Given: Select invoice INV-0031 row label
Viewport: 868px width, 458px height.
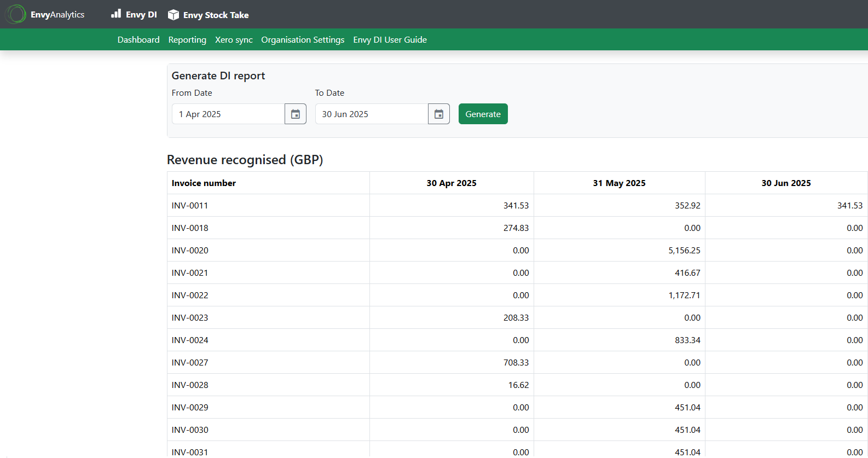Looking at the screenshot, I should tap(190, 452).
